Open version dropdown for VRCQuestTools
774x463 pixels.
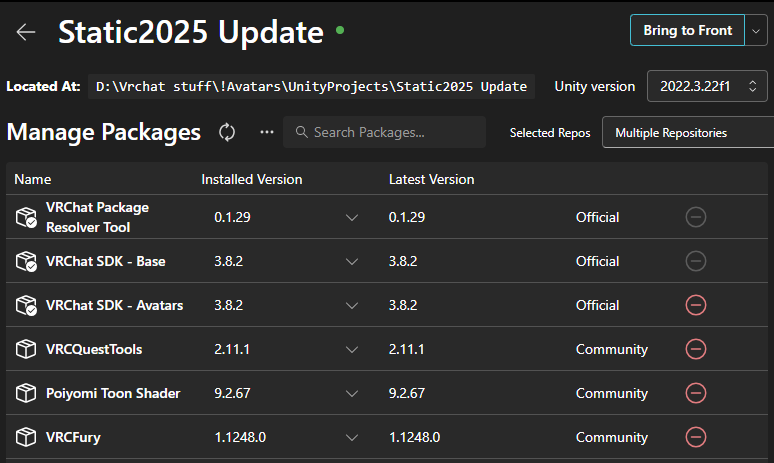point(351,349)
